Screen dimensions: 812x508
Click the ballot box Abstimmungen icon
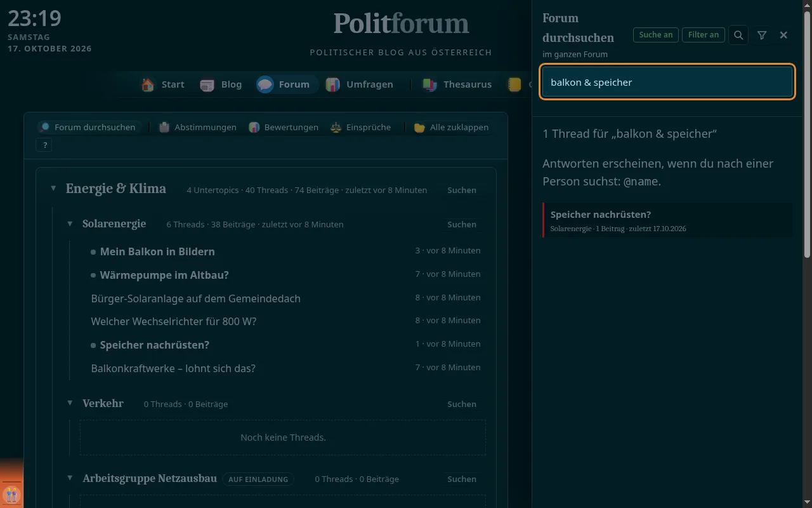coord(164,127)
